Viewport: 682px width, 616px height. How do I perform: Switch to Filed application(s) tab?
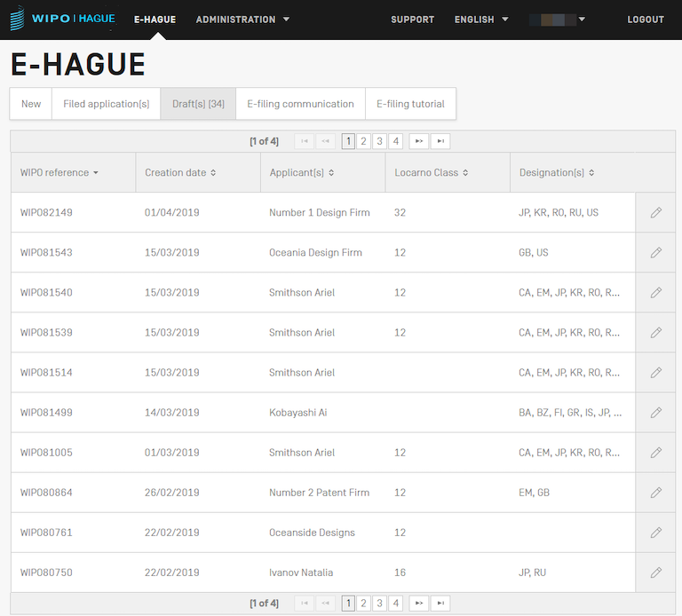(x=107, y=104)
